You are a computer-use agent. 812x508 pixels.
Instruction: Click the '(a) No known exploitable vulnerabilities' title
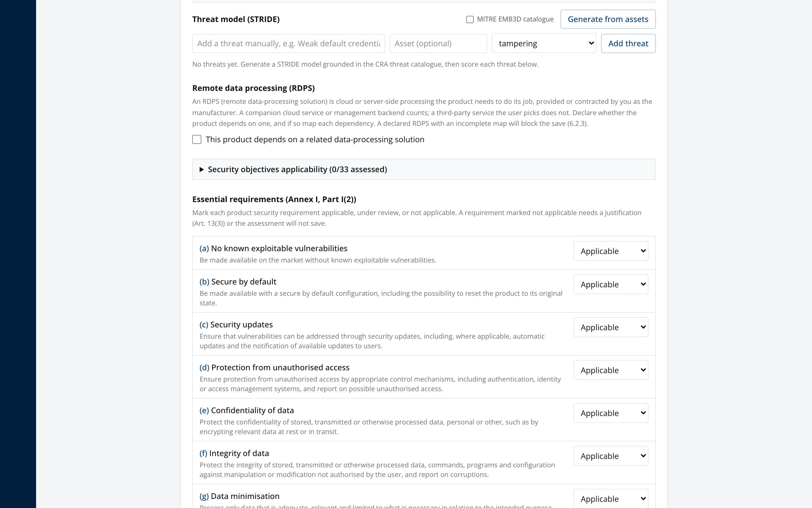pos(273,248)
